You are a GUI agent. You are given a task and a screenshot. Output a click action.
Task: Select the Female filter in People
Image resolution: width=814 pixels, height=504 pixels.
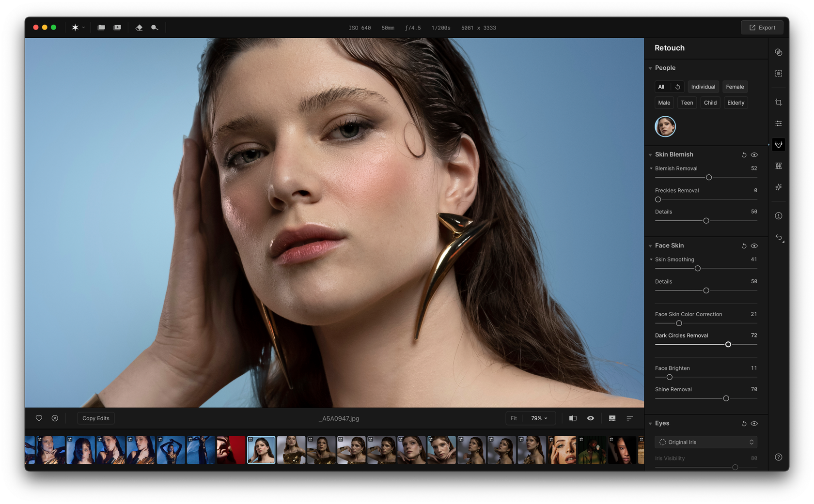735,87
